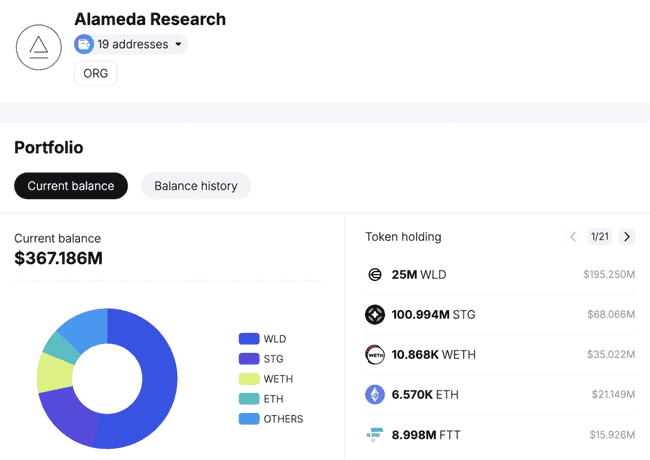Click the 6.570K ETH holding text

[425, 395]
